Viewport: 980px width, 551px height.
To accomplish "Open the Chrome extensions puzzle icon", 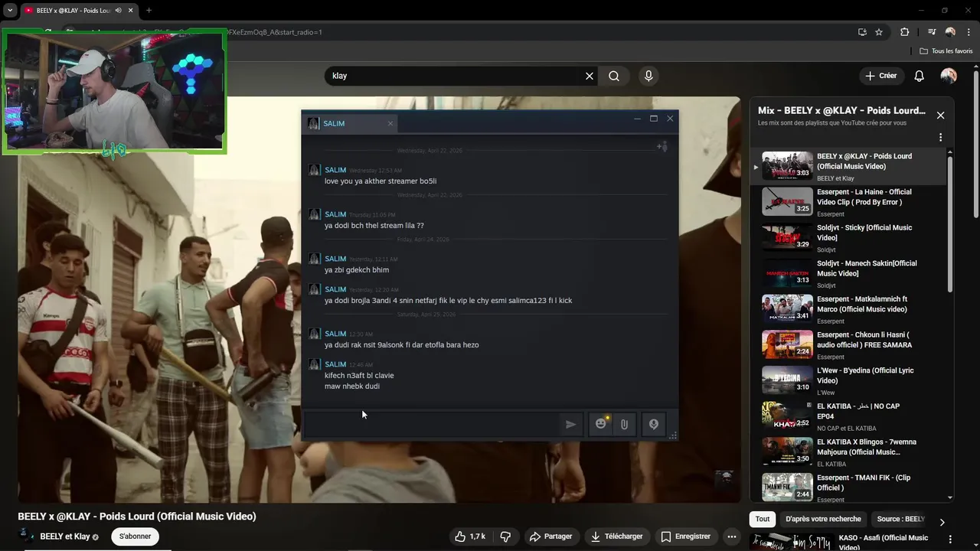I will point(905,32).
